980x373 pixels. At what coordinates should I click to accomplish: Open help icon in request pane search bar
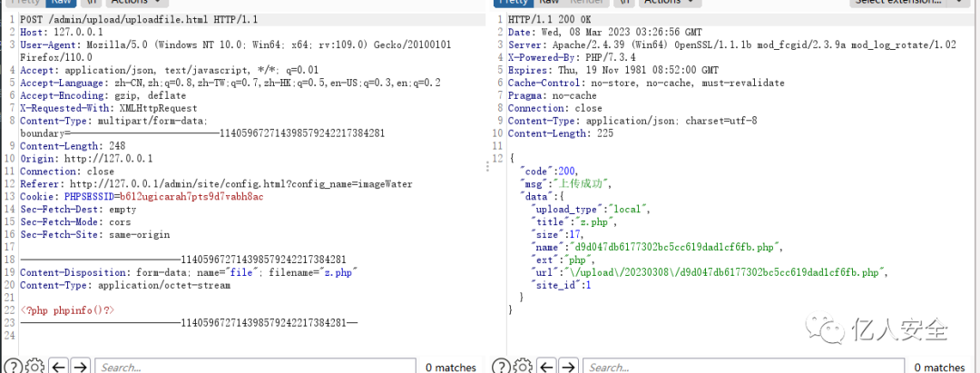14,366
